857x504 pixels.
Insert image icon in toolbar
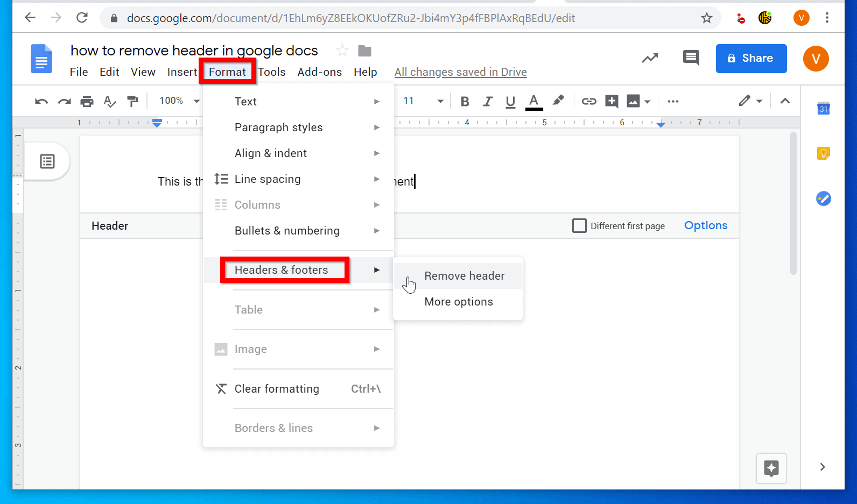pos(634,101)
